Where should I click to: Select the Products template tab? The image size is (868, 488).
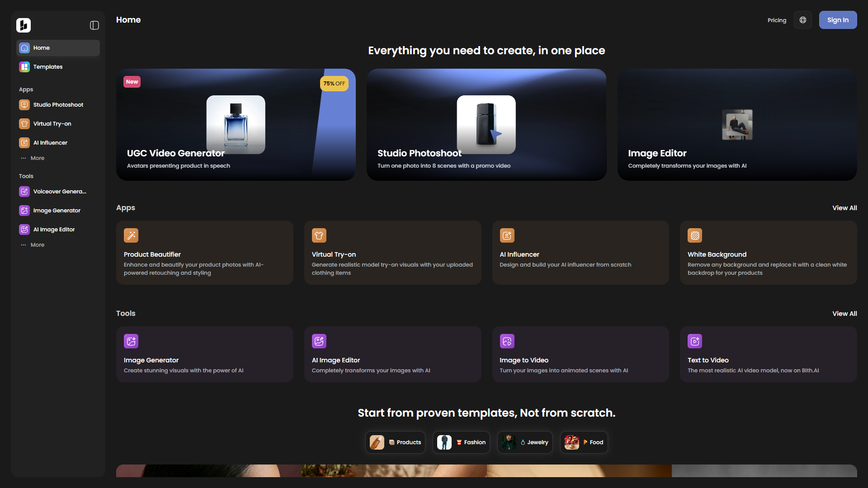pyautogui.click(x=395, y=442)
